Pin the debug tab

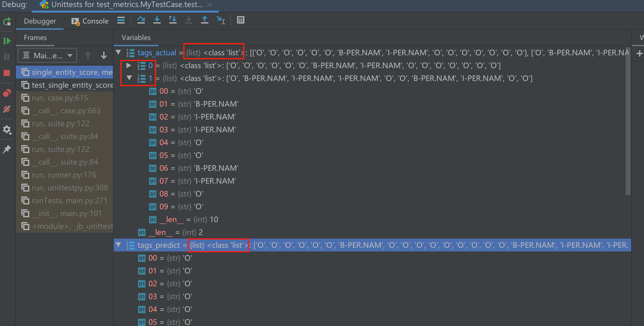pyautogui.click(x=7, y=149)
